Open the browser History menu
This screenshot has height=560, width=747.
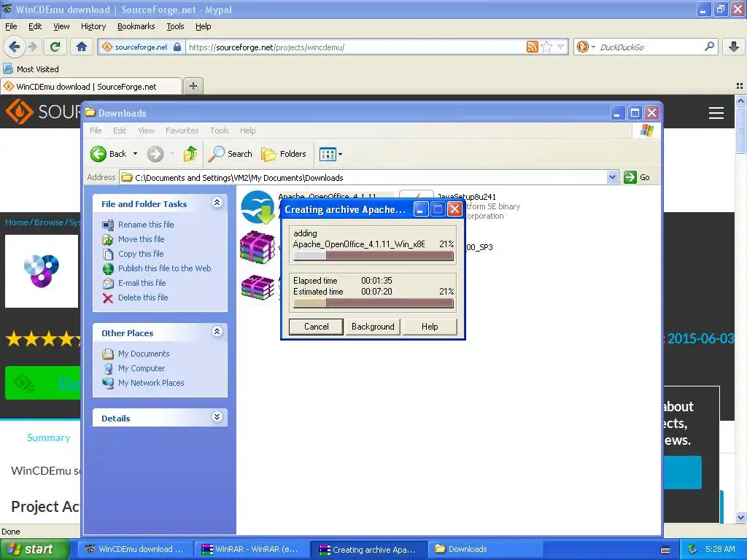[93, 26]
